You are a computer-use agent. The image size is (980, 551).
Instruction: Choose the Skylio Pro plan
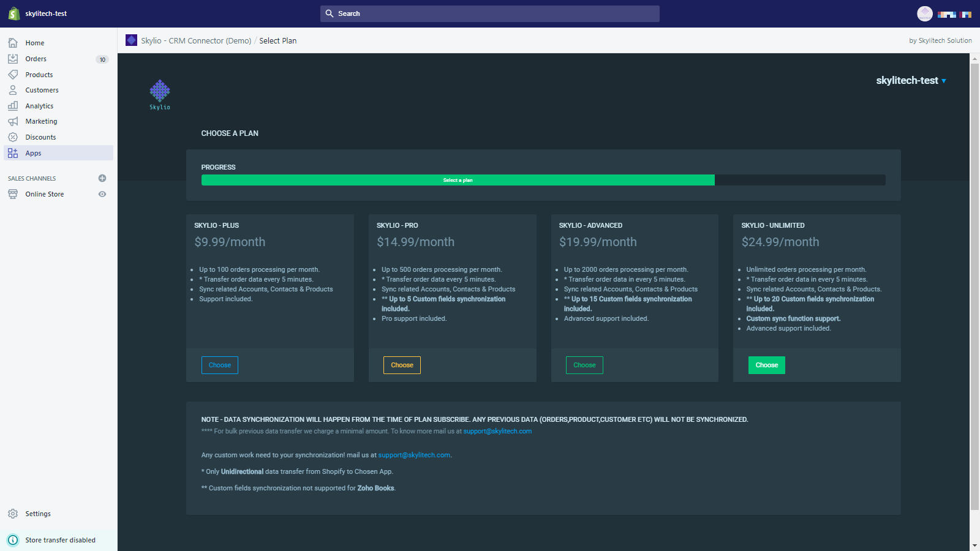tap(402, 365)
